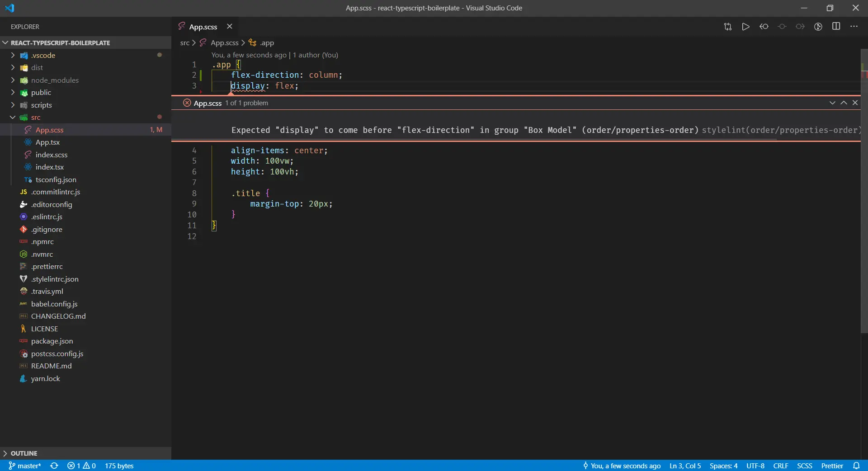The height and width of the screenshot is (471, 868).
Task: Expand the OUTLINE panel
Action: tap(85, 453)
